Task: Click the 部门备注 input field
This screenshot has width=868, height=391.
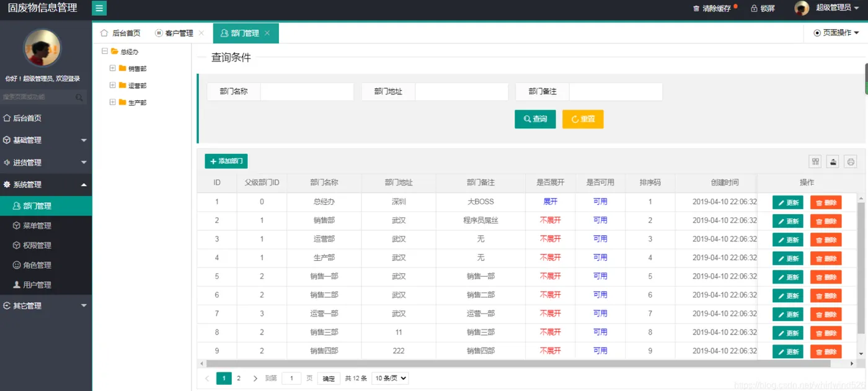Action: 616,92
